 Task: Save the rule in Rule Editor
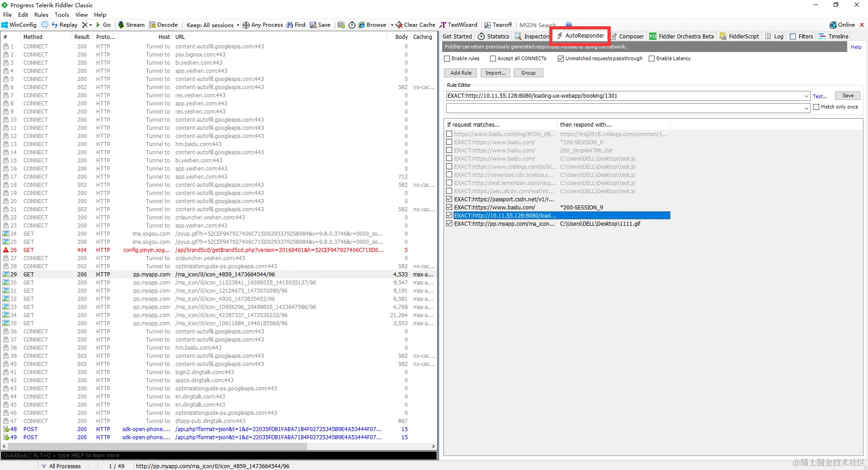(x=848, y=95)
